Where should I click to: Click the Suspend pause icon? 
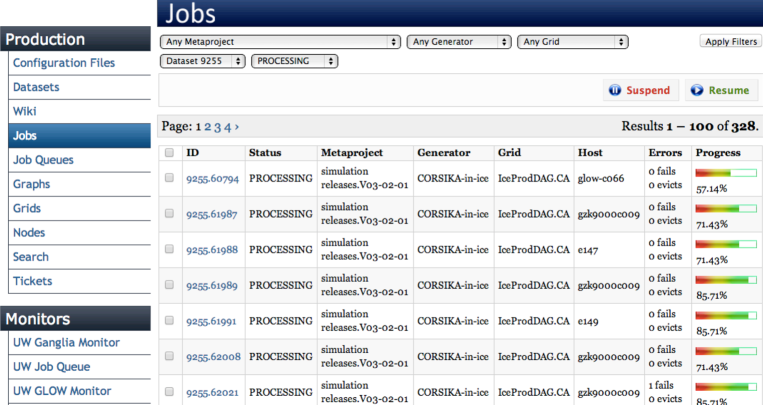615,90
